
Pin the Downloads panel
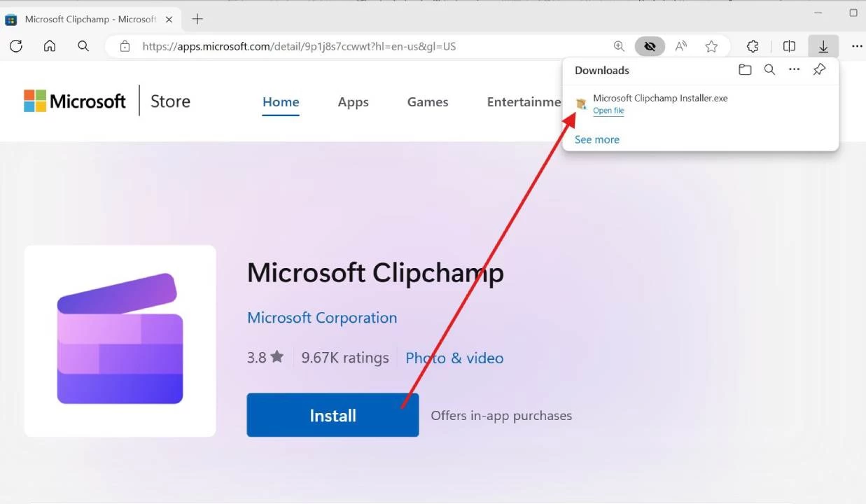click(819, 70)
